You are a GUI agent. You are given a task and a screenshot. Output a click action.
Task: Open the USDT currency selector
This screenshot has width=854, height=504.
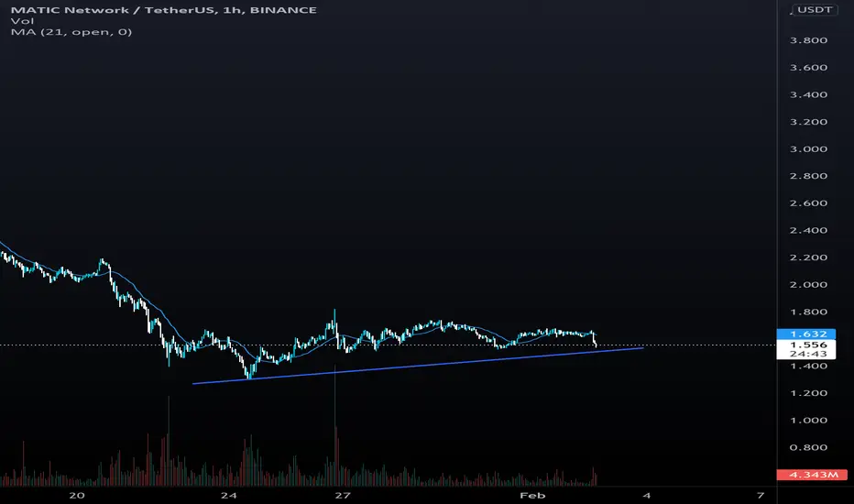click(815, 10)
